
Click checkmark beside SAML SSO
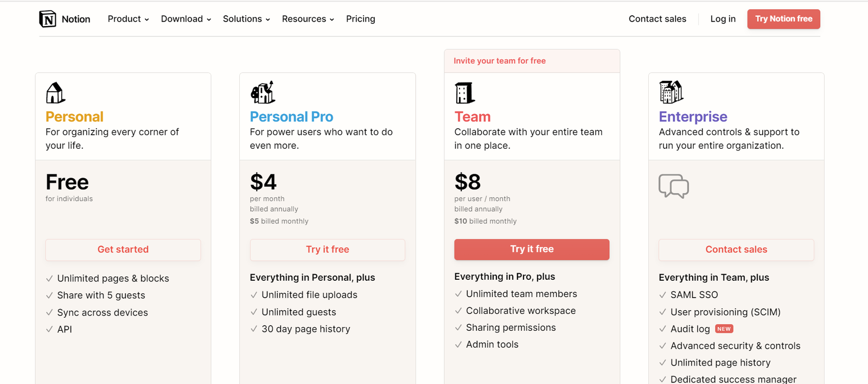662,295
